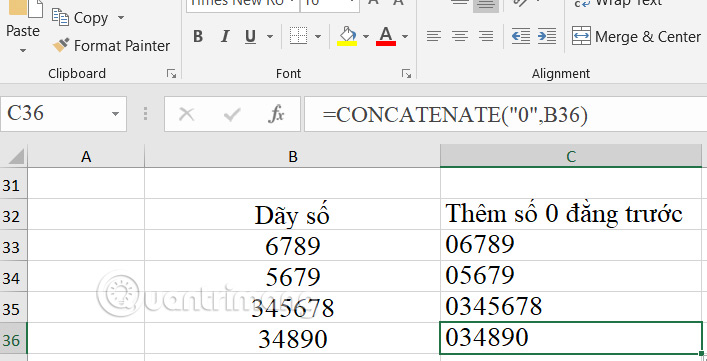Select cell containing 34890
The image size is (707, 361).
point(293,338)
